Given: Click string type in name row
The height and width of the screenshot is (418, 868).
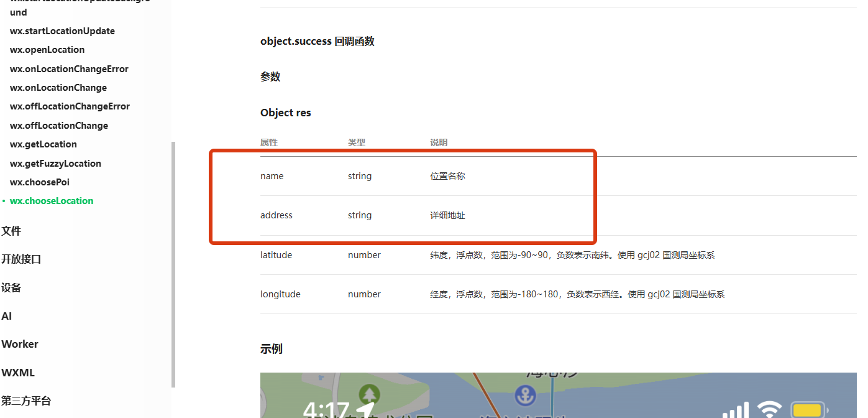Looking at the screenshot, I should (x=360, y=176).
